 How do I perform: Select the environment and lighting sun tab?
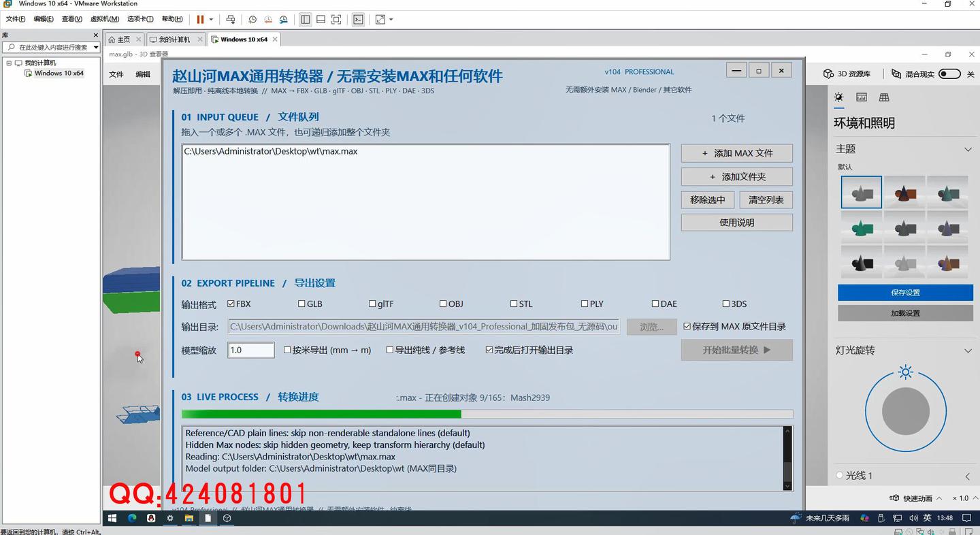[x=839, y=97]
